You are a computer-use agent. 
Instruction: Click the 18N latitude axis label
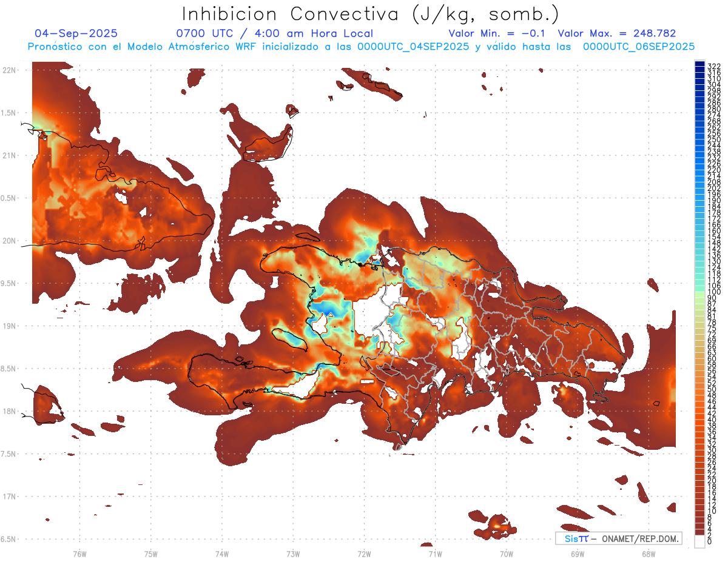pos(10,411)
